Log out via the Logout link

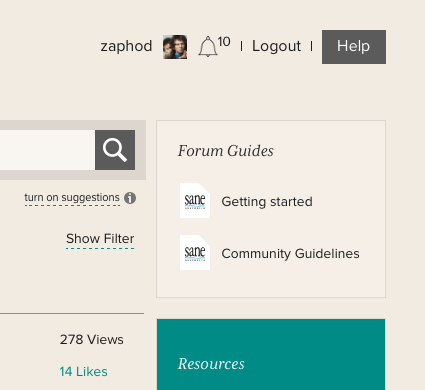[x=276, y=46]
